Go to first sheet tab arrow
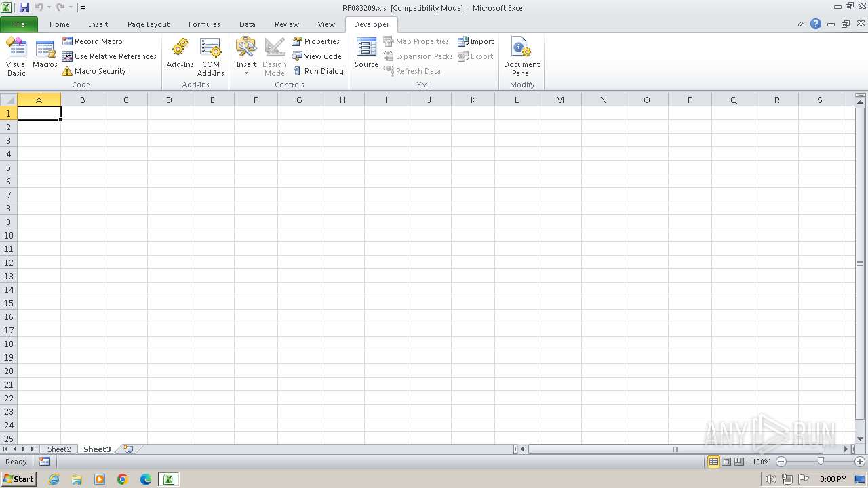The height and width of the screenshot is (488, 868). pyautogui.click(x=6, y=449)
